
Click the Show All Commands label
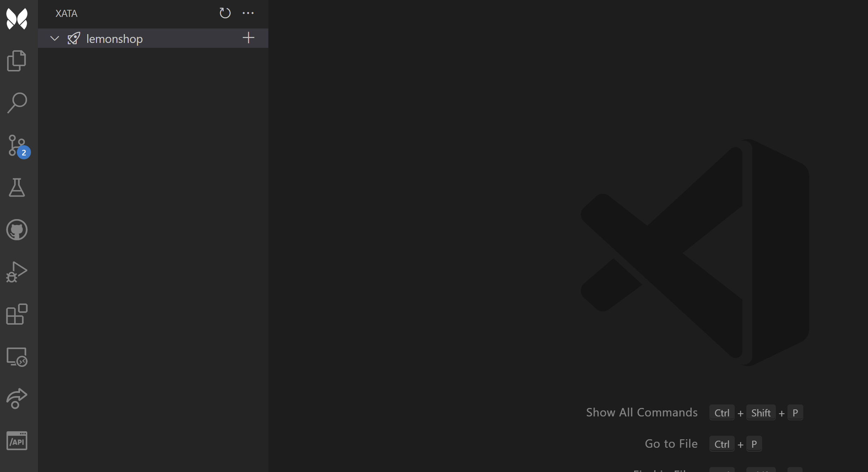point(642,412)
